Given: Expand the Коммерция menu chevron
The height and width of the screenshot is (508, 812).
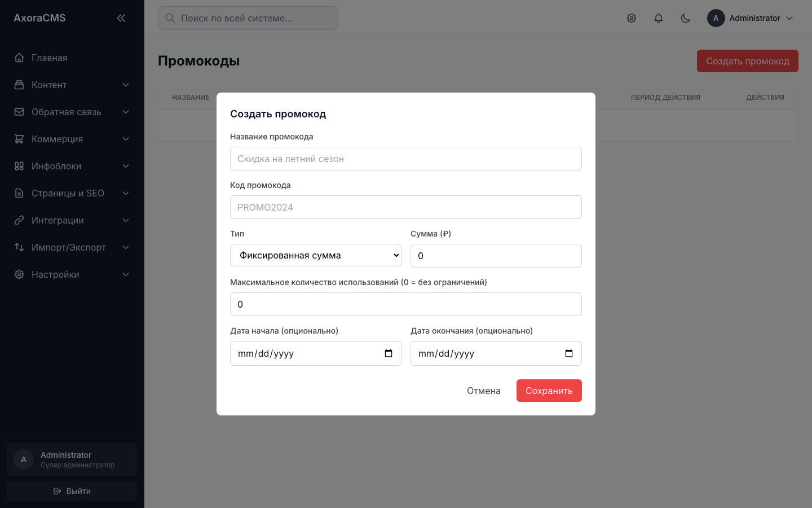Looking at the screenshot, I should click(x=126, y=139).
